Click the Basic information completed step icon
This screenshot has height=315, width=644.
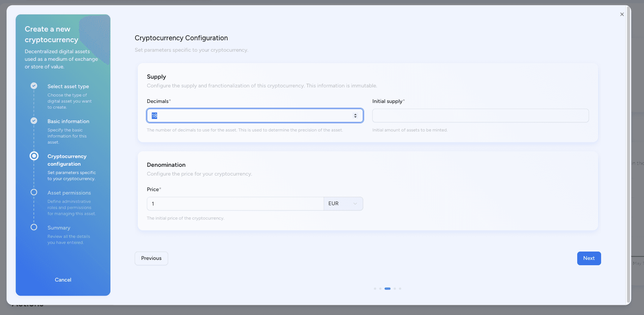[34, 121]
